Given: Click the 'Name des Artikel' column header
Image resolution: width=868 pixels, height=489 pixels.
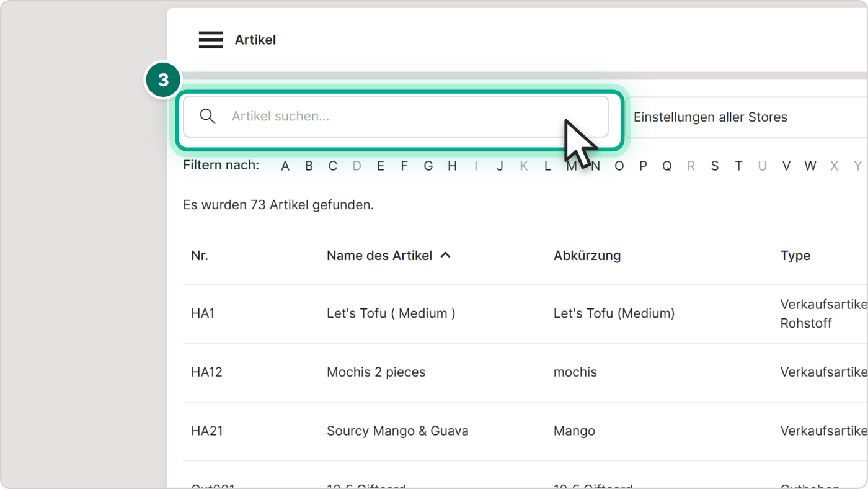Looking at the screenshot, I should pyautogui.click(x=379, y=256).
